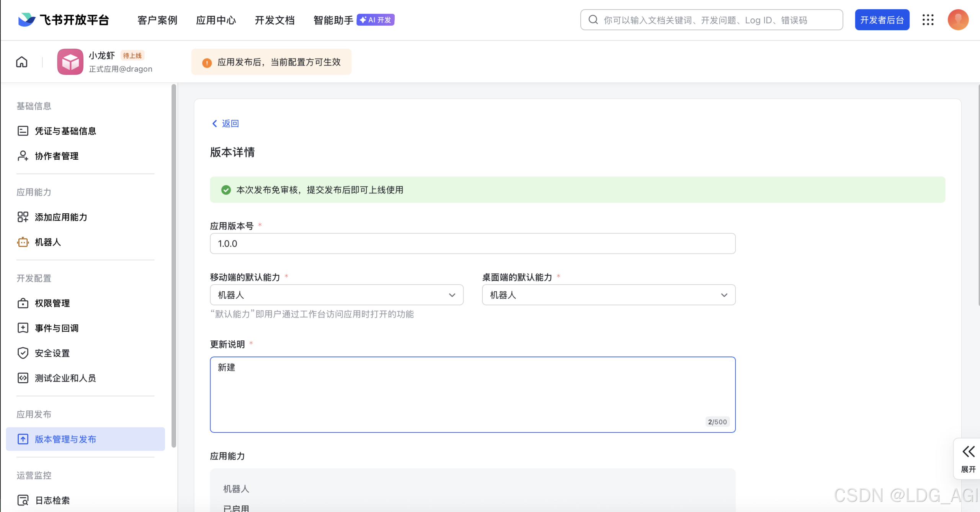This screenshot has height=512, width=980.
Task: Switch to 应用中心 in the top navigation
Action: (x=216, y=20)
